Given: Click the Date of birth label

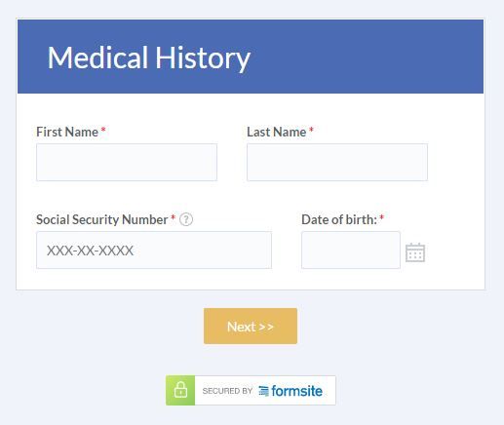Looking at the screenshot, I should tap(339, 219).
